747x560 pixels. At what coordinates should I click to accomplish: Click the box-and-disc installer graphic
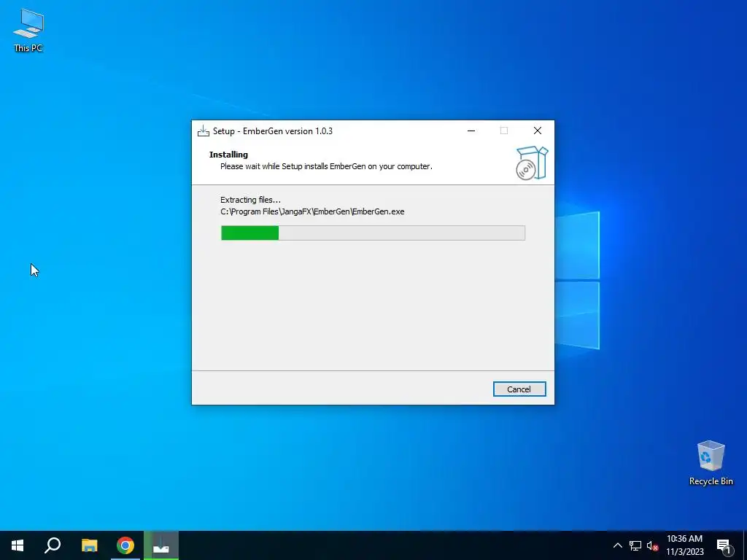[532, 163]
